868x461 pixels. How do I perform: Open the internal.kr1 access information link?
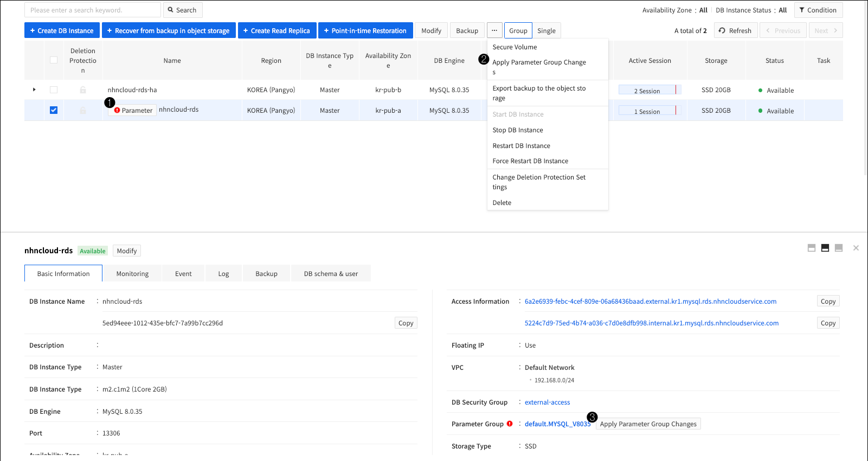point(652,323)
